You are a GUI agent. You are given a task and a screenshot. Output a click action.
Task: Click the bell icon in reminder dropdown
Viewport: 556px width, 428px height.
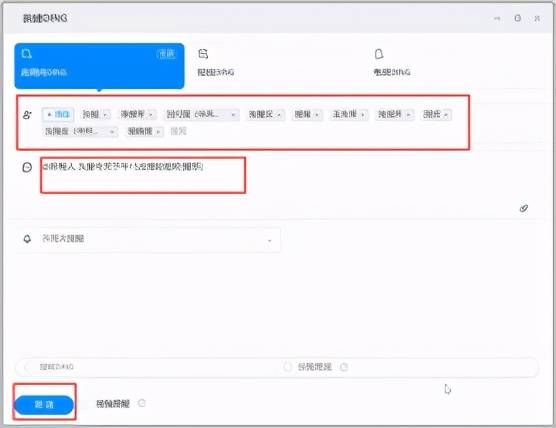[x=27, y=239]
